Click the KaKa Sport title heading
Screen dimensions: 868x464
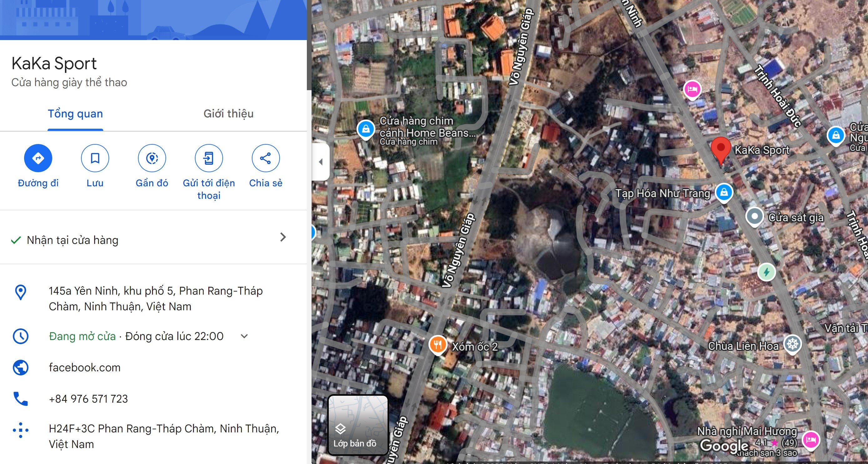tap(54, 63)
